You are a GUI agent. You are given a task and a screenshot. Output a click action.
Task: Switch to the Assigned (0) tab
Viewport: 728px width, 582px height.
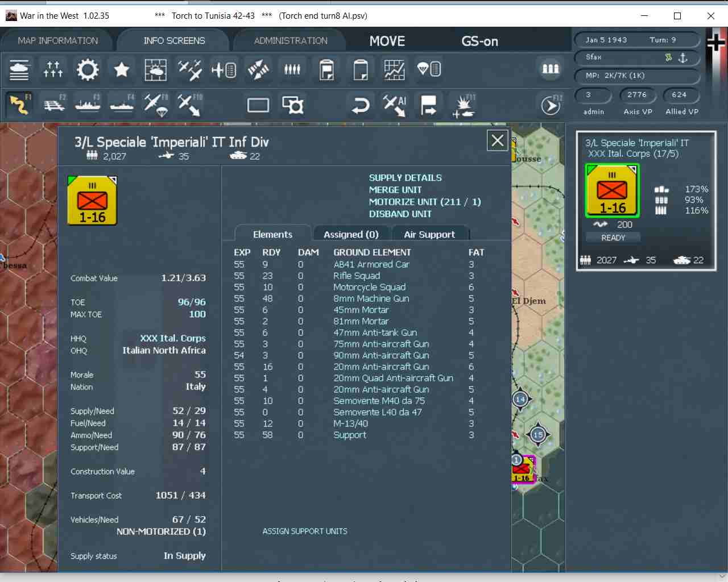pyautogui.click(x=351, y=234)
